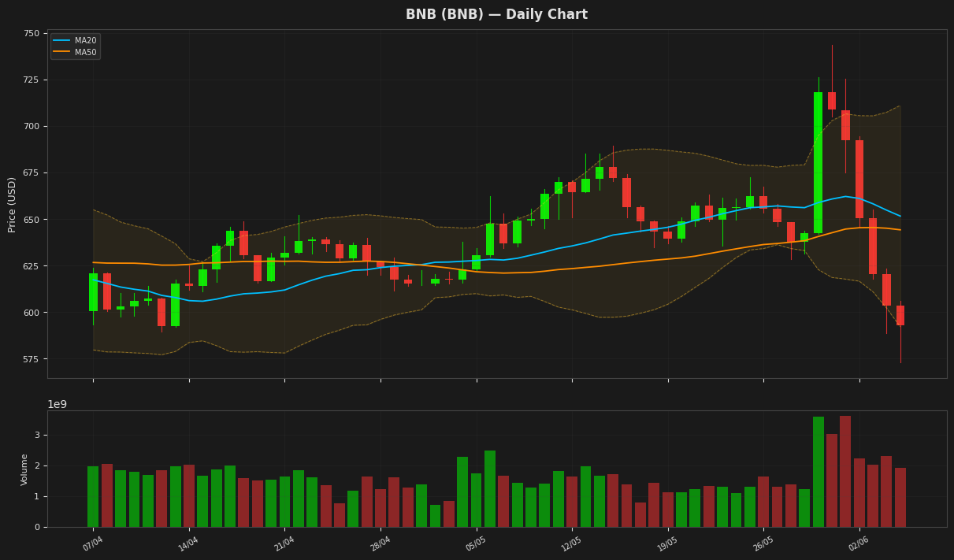This screenshot has height=560, width=954.
Task: Click the Price (USD) axis label
Action: click(12, 204)
